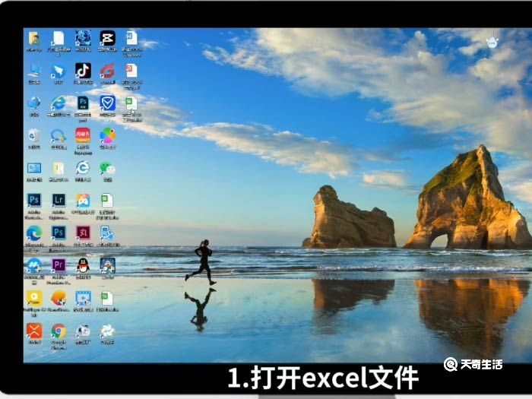Launch the blue phone assistant shortcut
This screenshot has width=532, height=399.
pyautogui.click(x=107, y=233)
